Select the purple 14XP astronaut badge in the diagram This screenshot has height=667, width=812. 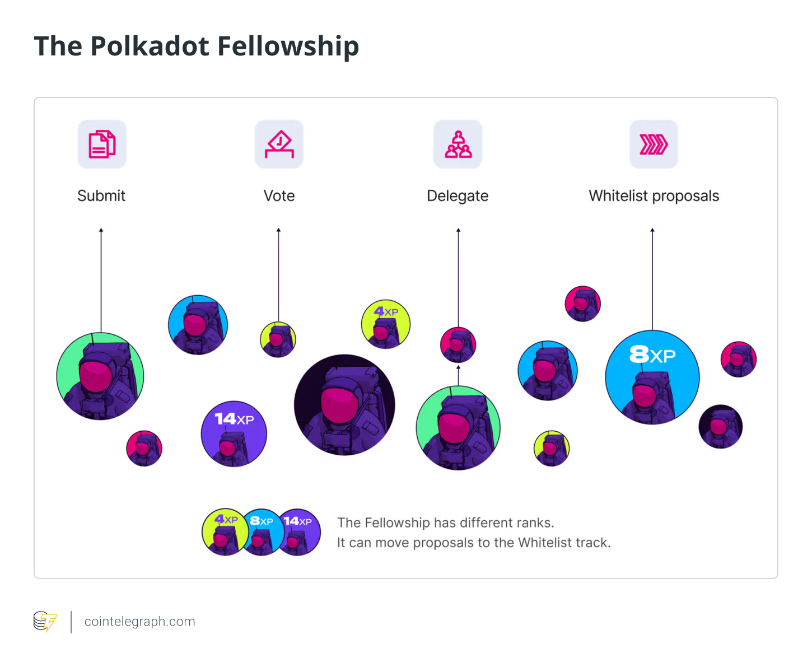[x=234, y=433]
